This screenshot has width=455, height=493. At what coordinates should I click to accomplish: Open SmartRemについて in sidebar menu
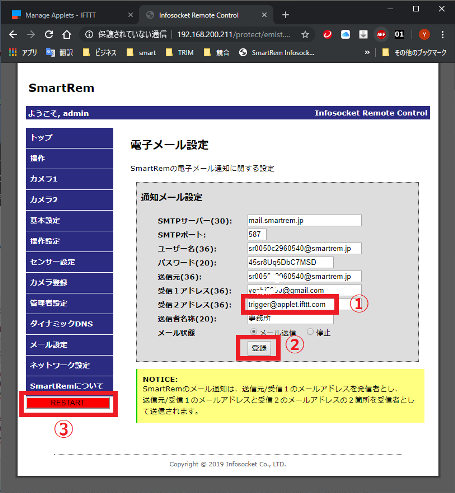[69, 384]
